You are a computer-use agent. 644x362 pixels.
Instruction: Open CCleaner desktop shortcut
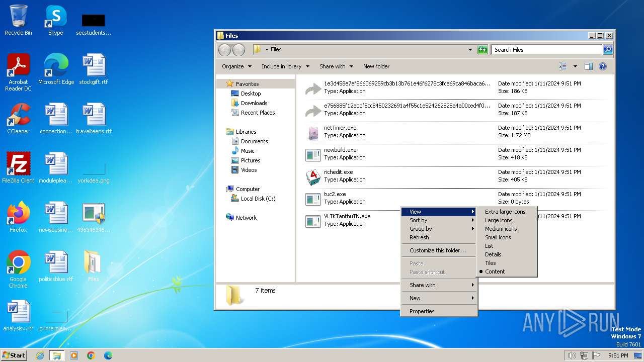[18, 119]
